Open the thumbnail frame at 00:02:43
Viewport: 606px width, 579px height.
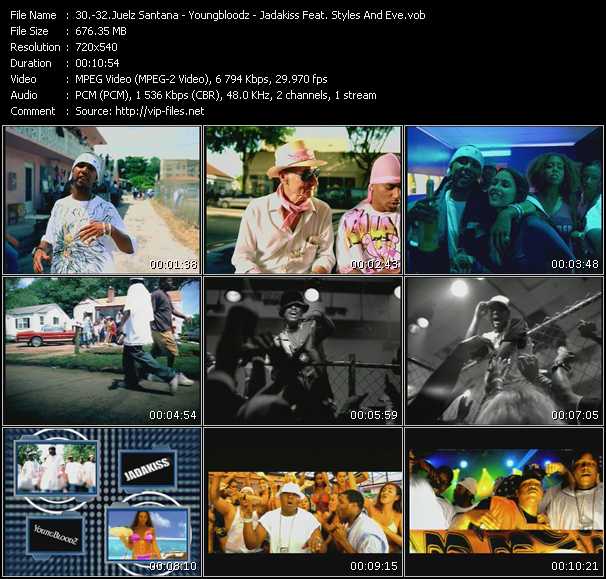pyautogui.click(x=303, y=200)
